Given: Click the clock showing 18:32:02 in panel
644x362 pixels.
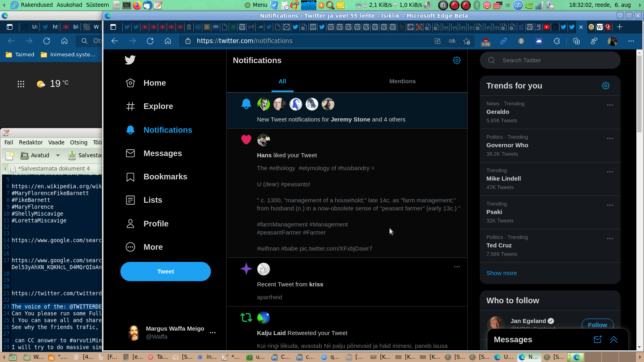Looking at the screenshot, I should point(600,5).
